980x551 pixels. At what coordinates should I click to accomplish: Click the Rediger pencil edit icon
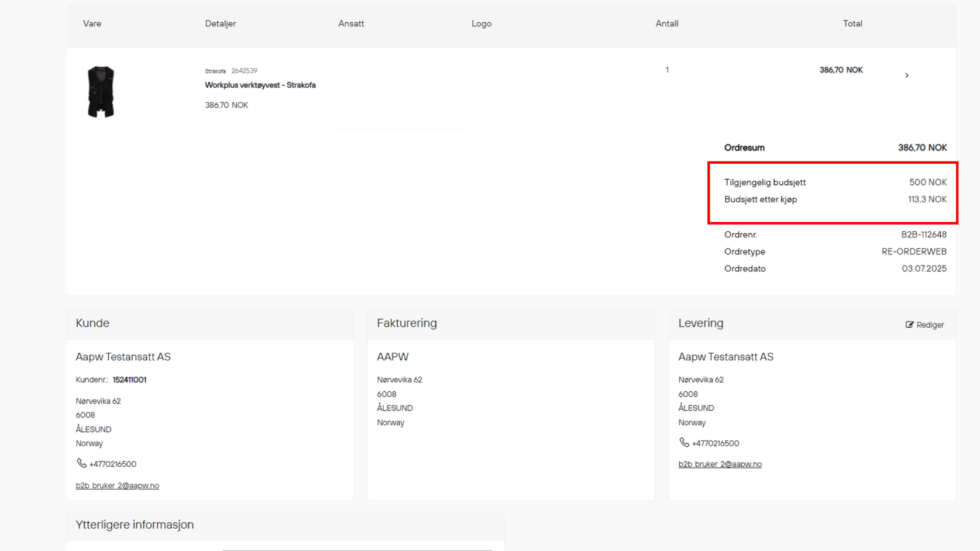[909, 325]
